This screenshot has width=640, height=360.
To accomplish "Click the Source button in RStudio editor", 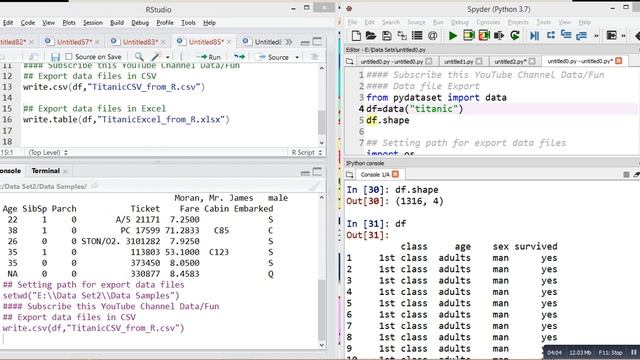I will [273, 57].
